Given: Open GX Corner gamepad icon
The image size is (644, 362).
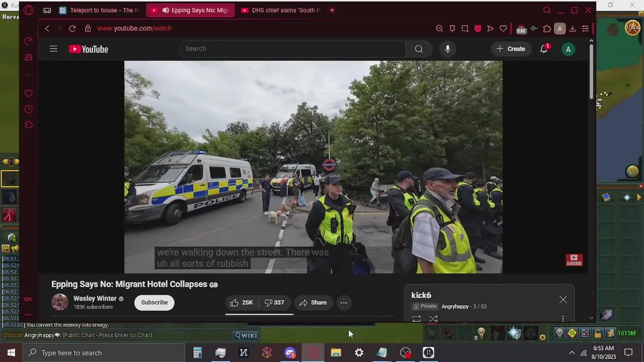Looking at the screenshot, I should tap(47, 10).
